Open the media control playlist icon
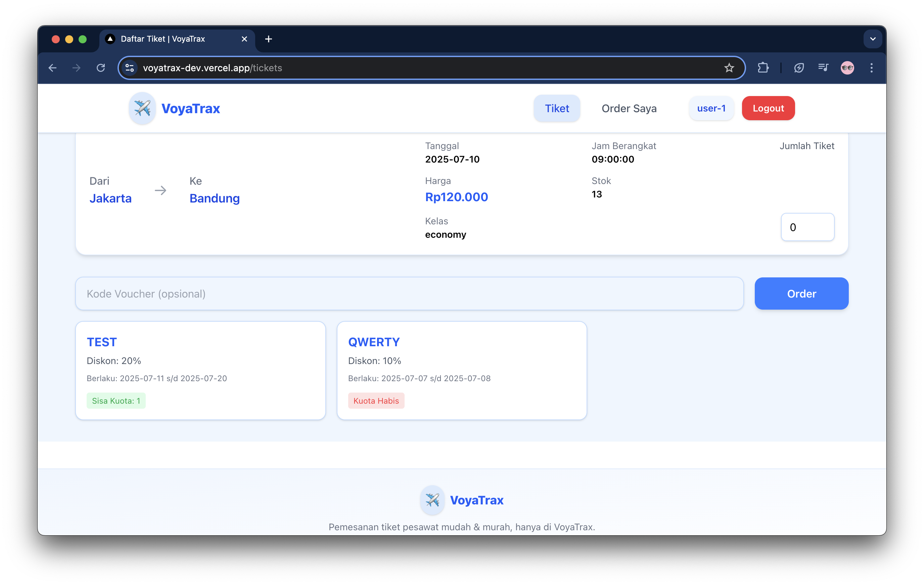The width and height of the screenshot is (924, 585). [x=823, y=68]
